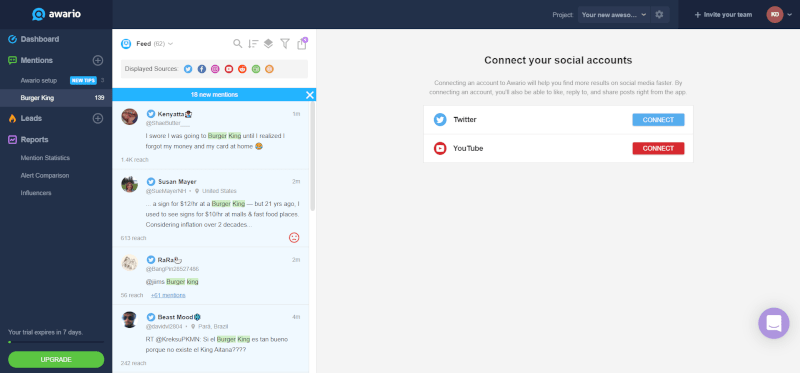Select the Awario setup alert

(39, 80)
